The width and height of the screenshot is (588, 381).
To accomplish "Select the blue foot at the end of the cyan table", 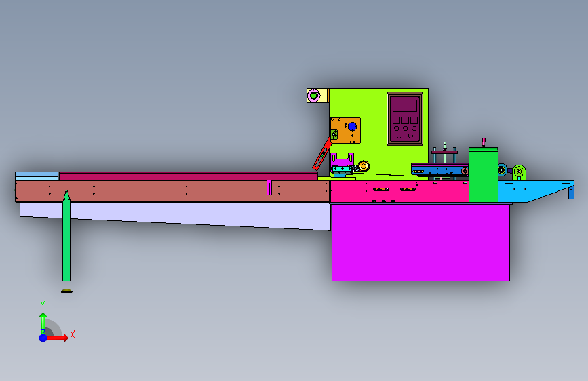I will click(x=571, y=193).
